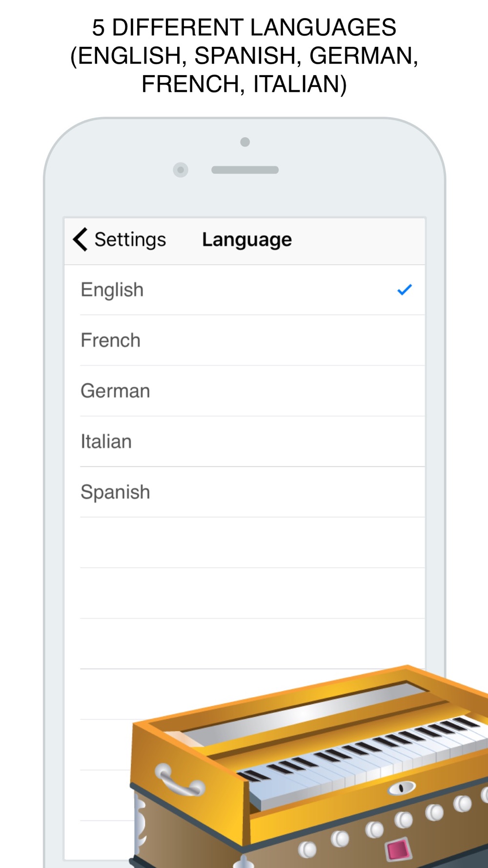Tap the metal handle on the harmonium

(x=179, y=780)
